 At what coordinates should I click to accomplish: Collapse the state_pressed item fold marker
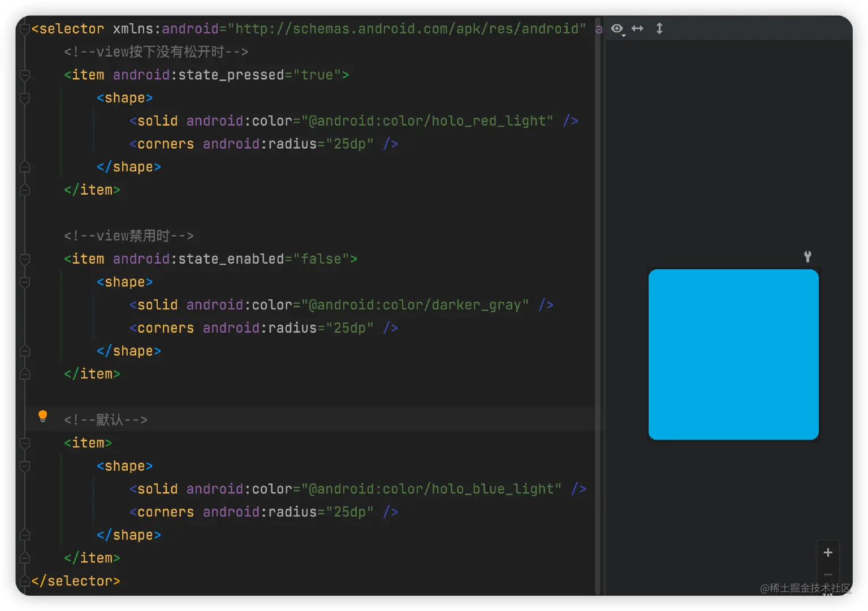click(25, 75)
